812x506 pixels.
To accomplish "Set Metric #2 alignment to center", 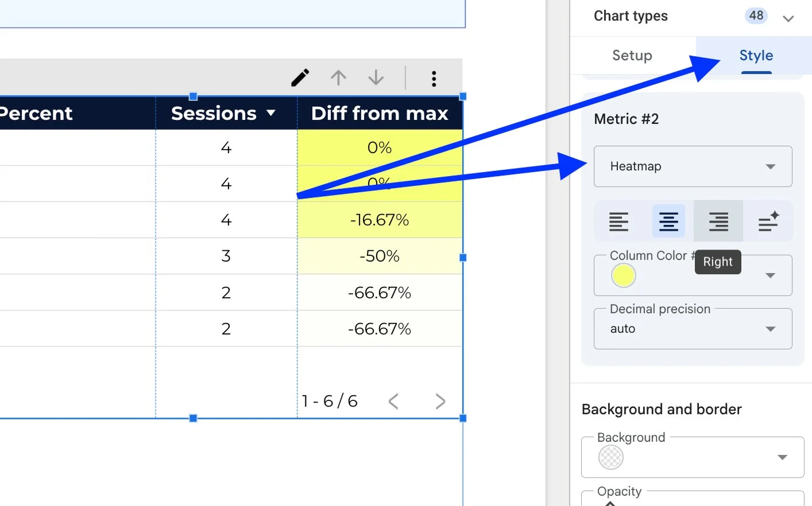I will pos(668,221).
